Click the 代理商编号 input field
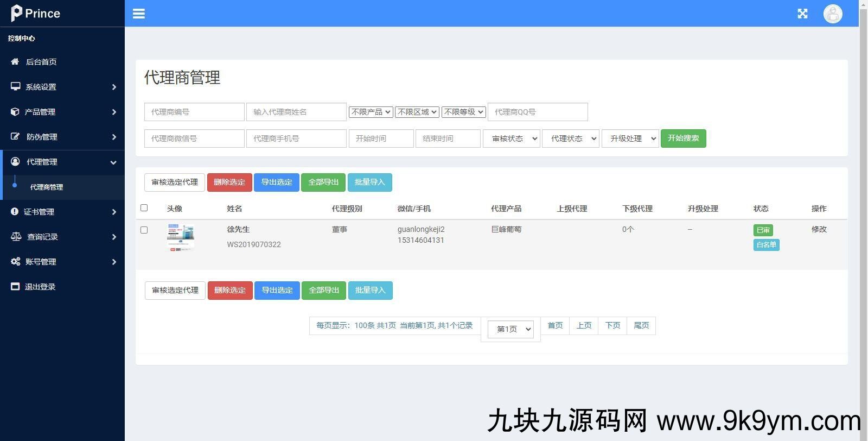 pyautogui.click(x=194, y=112)
